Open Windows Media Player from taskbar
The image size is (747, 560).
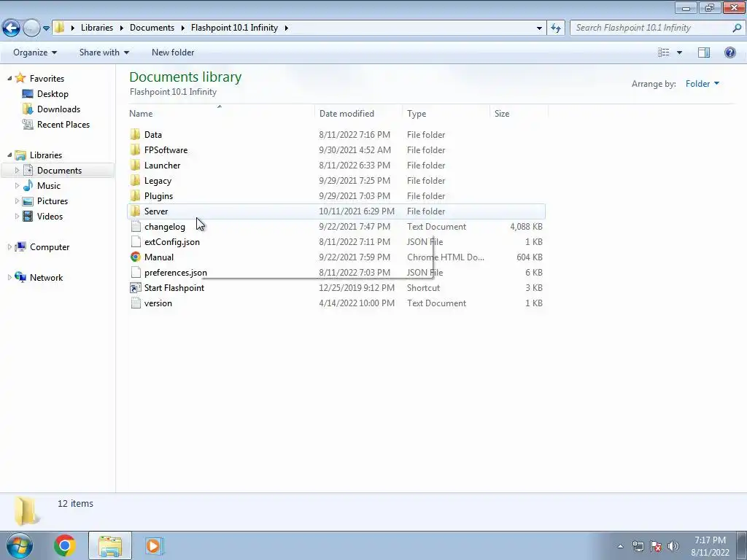coord(154,545)
